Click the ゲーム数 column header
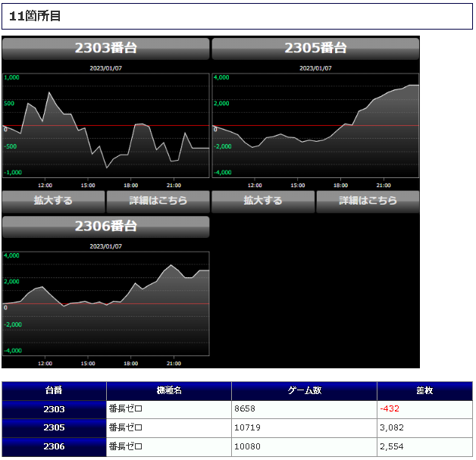476x460 pixels. coord(304,391)
